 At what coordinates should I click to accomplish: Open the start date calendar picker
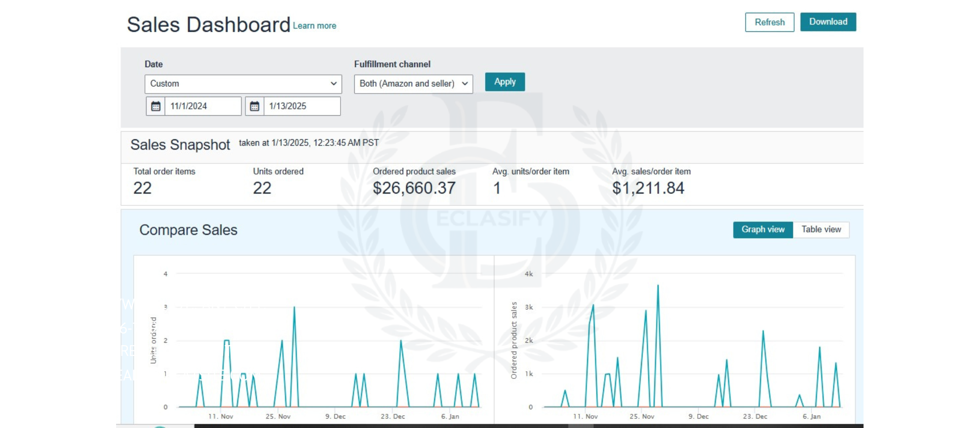(155, 106)
